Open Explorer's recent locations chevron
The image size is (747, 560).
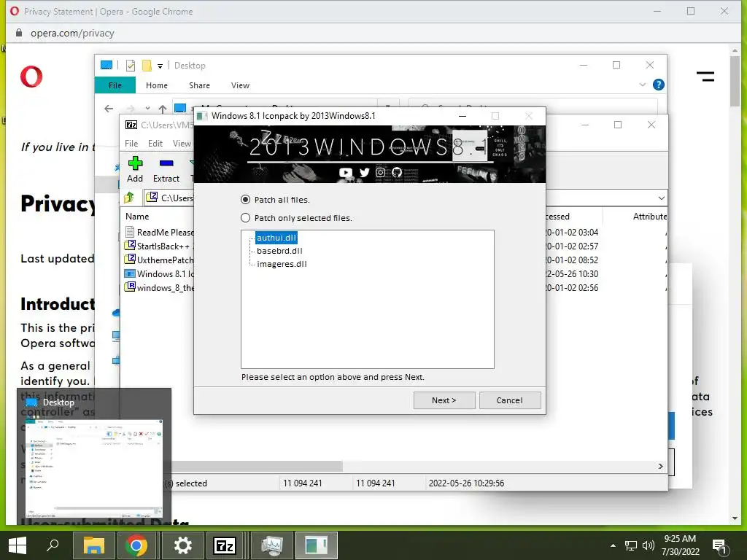(147, 109)
